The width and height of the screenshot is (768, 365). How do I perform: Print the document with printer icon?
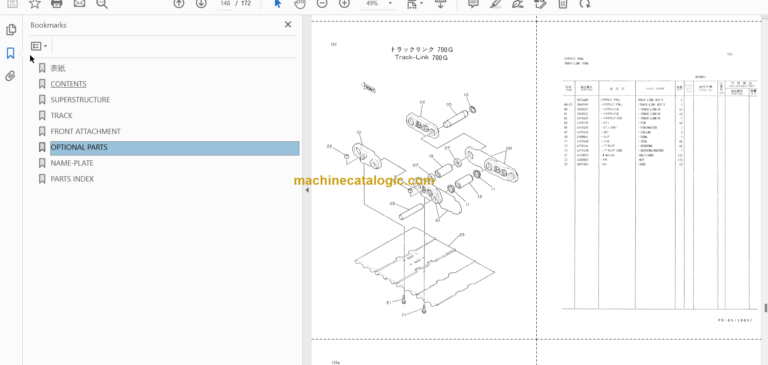click(57, 3)
